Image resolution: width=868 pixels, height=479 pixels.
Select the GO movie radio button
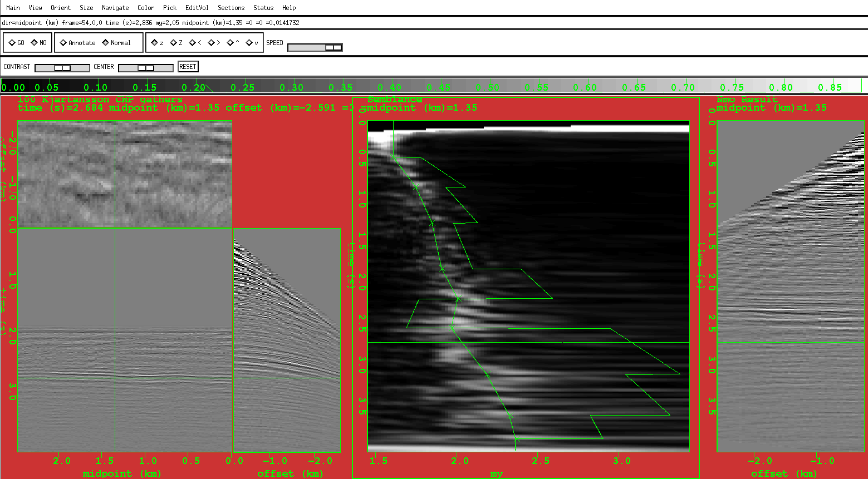12,43
